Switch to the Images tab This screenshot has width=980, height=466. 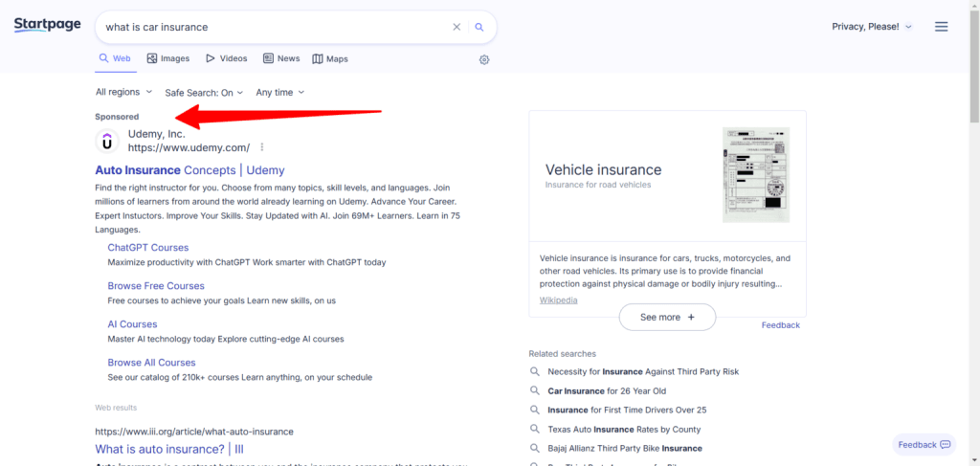point(168,58)
